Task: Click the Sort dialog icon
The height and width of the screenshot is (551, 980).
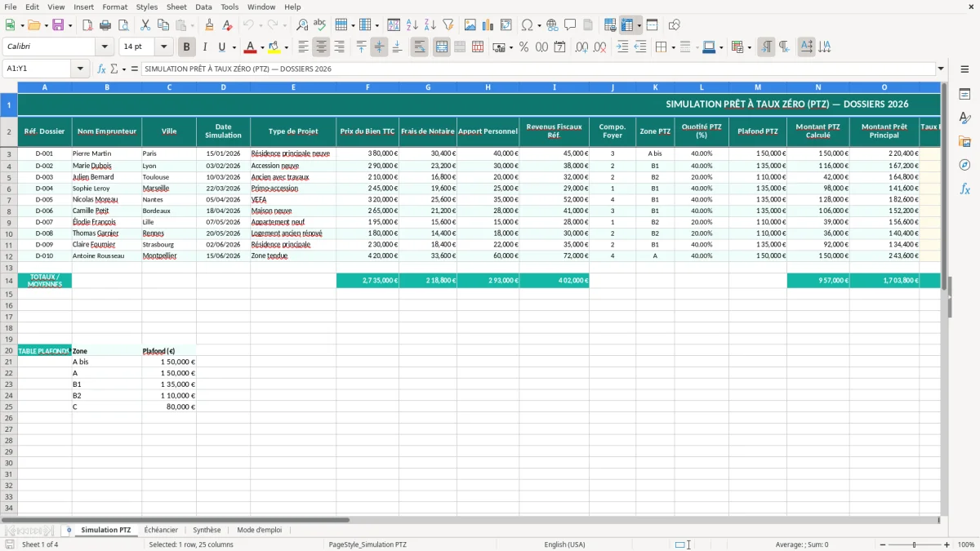Action: (x=394, y=25)
